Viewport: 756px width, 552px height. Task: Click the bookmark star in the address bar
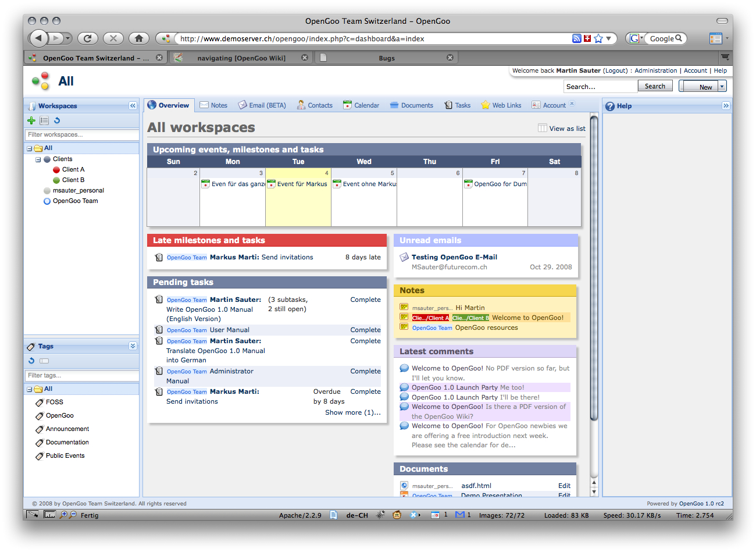point(598,38)
